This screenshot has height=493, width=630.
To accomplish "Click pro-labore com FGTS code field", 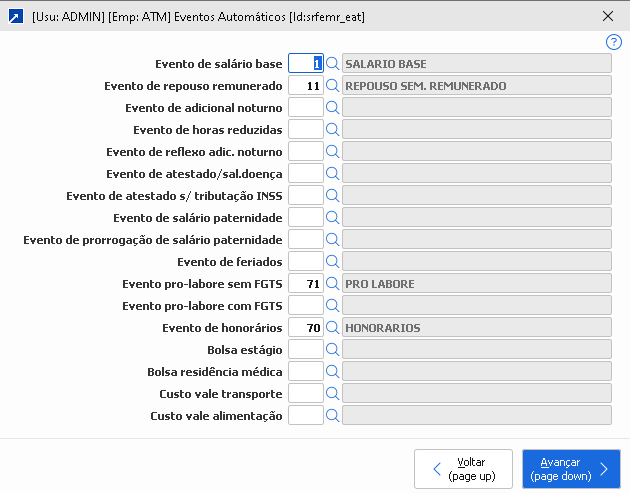I will click(x=305, y=306).
